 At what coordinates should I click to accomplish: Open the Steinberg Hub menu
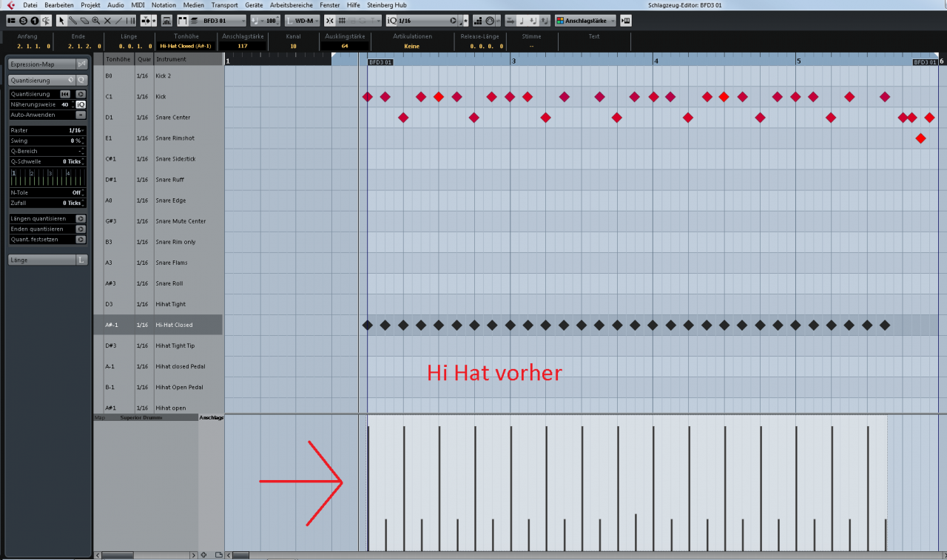click(x=387, y=5)
